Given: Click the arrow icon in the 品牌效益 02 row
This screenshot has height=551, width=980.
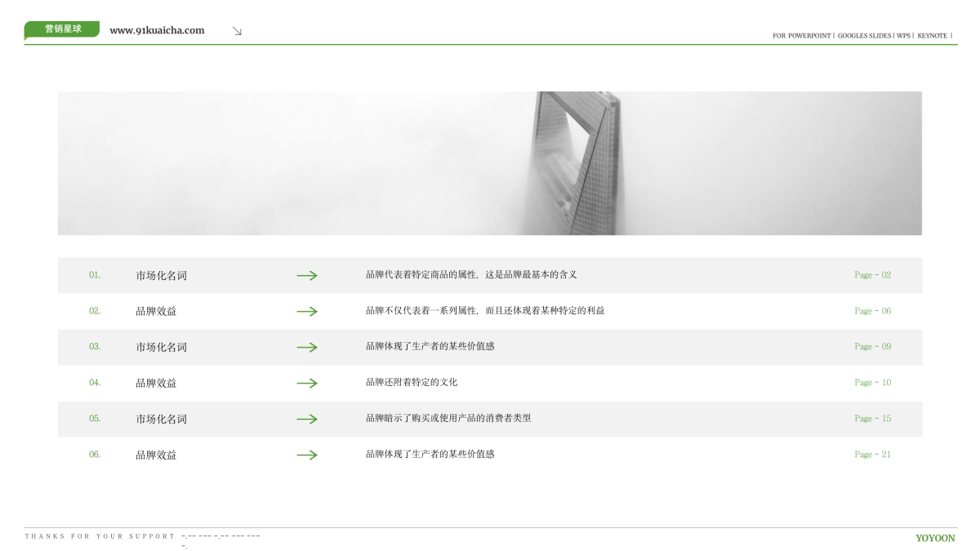Looking at the screenshot, I should tap(307, 311).
